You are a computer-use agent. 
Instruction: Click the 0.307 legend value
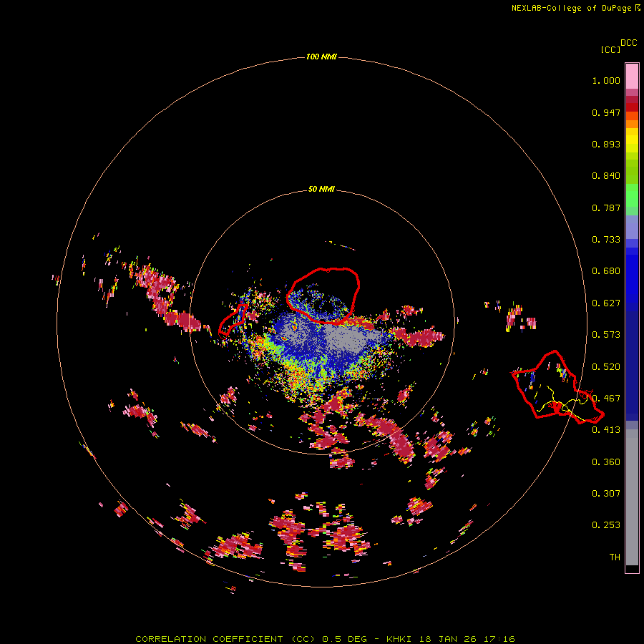tap(606, 494)
